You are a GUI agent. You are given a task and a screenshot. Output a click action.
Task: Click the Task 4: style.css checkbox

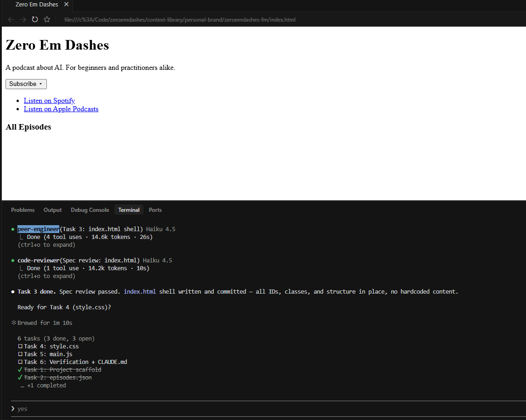[x=21, y=346]
